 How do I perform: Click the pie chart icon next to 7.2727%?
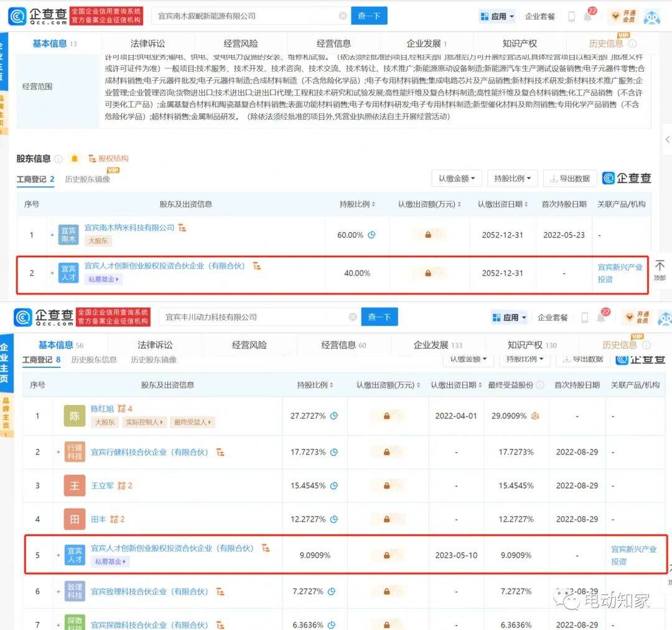click(332, 591)
